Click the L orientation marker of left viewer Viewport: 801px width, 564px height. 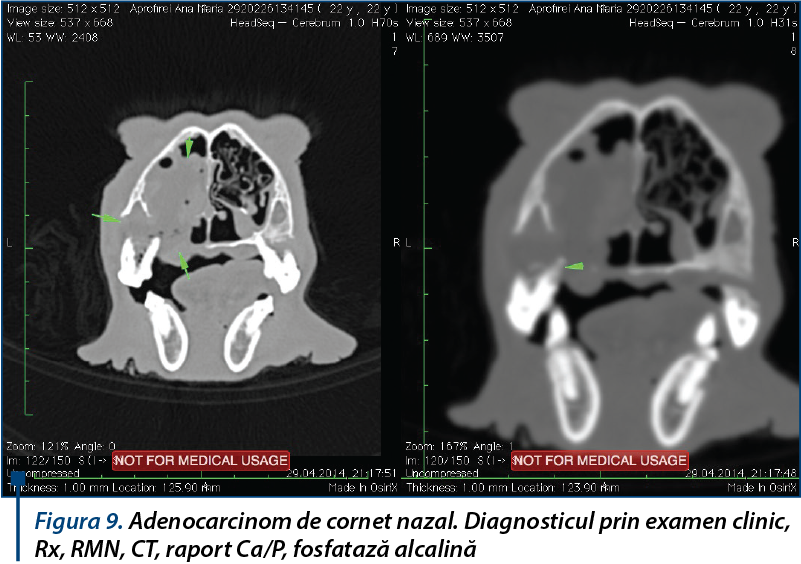point(9,243)
